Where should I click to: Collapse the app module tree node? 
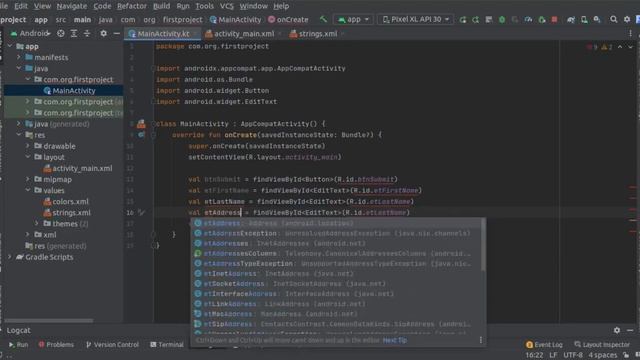click(x=10, y=46)
